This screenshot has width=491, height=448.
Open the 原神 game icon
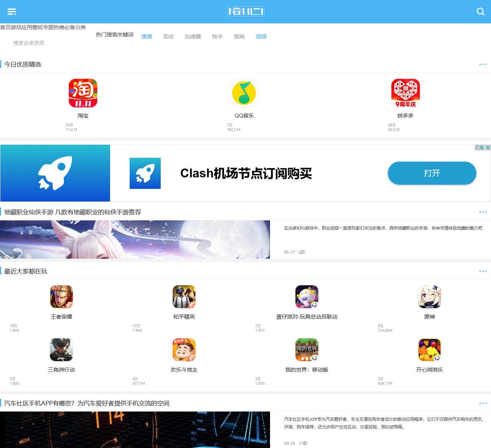click(x=430, y=297)
